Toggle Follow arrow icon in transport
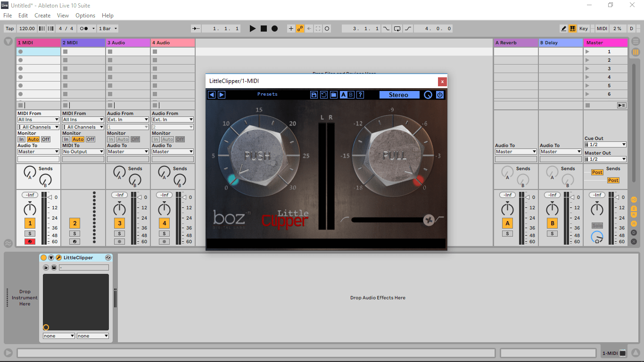Image resolution: width=644 pixels, height=362 pixels. (195, 29)
